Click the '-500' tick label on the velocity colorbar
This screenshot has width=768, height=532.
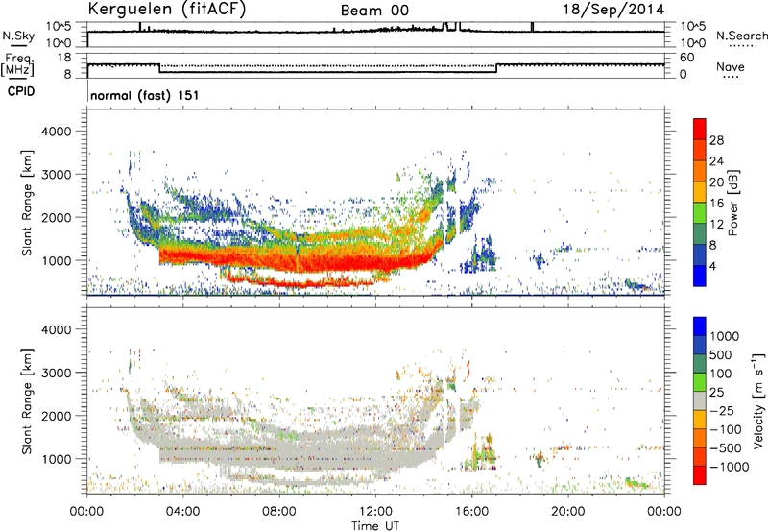[x=726, y=447]
